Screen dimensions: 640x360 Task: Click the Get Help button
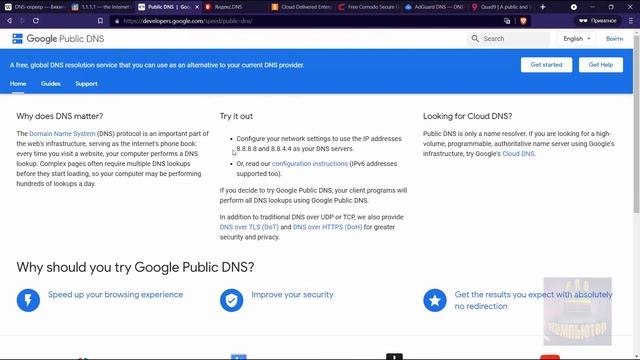[601, 65]
